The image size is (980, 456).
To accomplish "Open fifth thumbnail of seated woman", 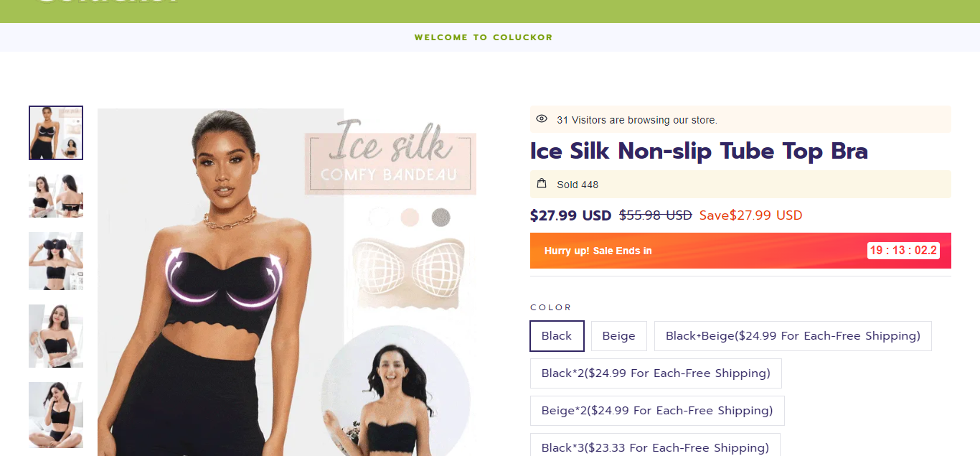I will 56,415.
